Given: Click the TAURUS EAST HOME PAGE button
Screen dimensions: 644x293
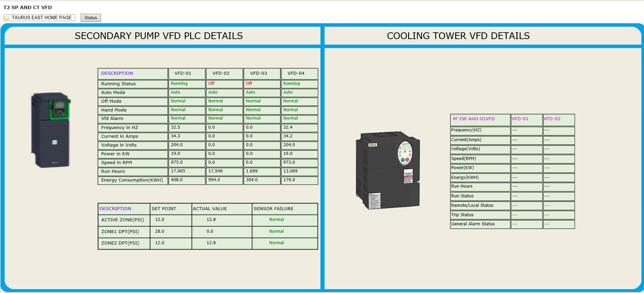Looking at the screenshot, I should [41, 18].
